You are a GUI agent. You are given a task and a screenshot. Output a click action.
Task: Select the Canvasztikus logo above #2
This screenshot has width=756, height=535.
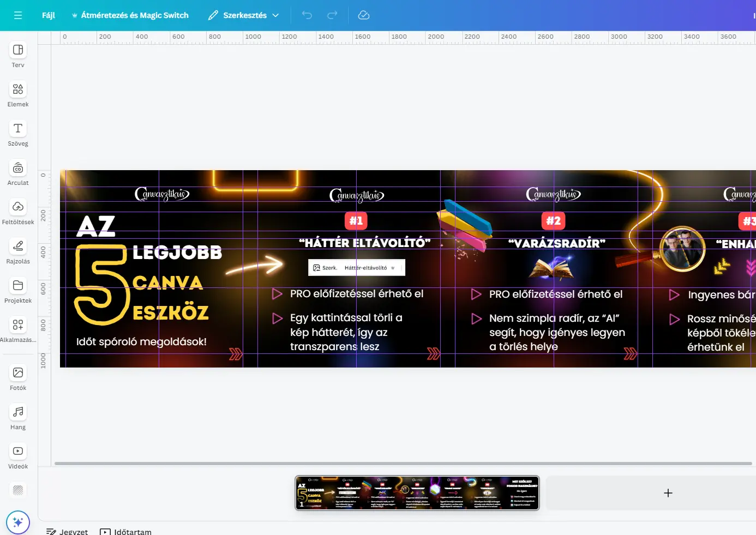point(554,195)
